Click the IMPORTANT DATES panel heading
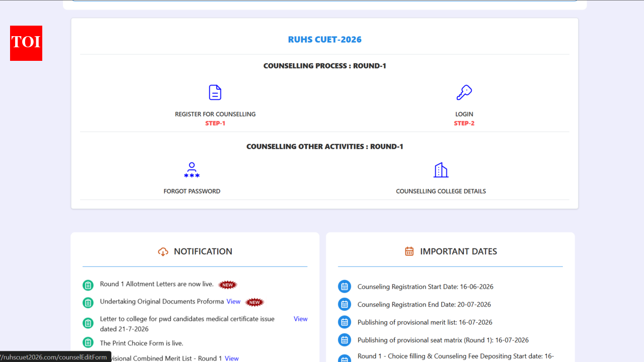Screen dimensions: 644x362 pos(458,251)
